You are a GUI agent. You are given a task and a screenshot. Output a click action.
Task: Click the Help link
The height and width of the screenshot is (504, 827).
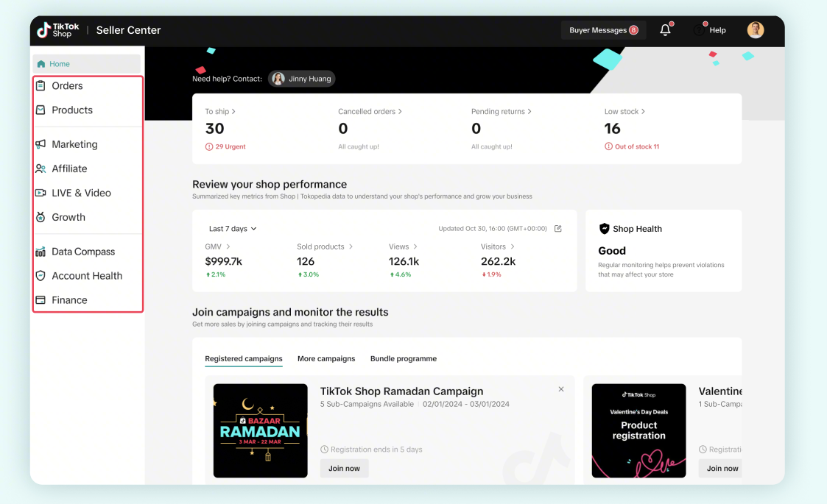(717, 30)
